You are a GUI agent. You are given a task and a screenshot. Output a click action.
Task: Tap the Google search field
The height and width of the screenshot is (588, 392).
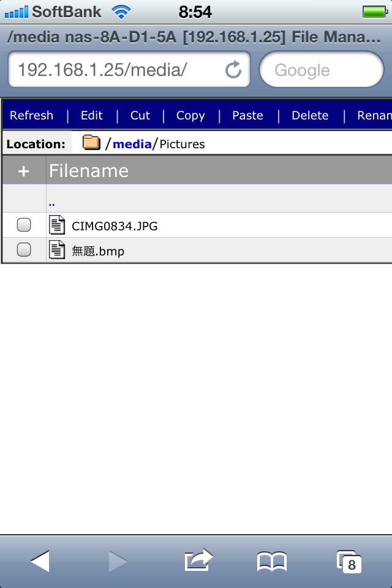click(322, 70)
